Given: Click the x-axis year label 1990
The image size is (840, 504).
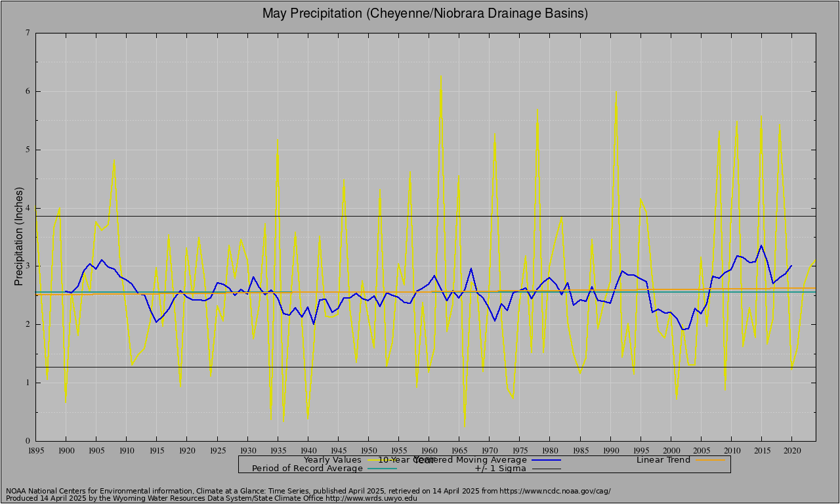Looking at the screenshot, I should (x=610, y=450).
